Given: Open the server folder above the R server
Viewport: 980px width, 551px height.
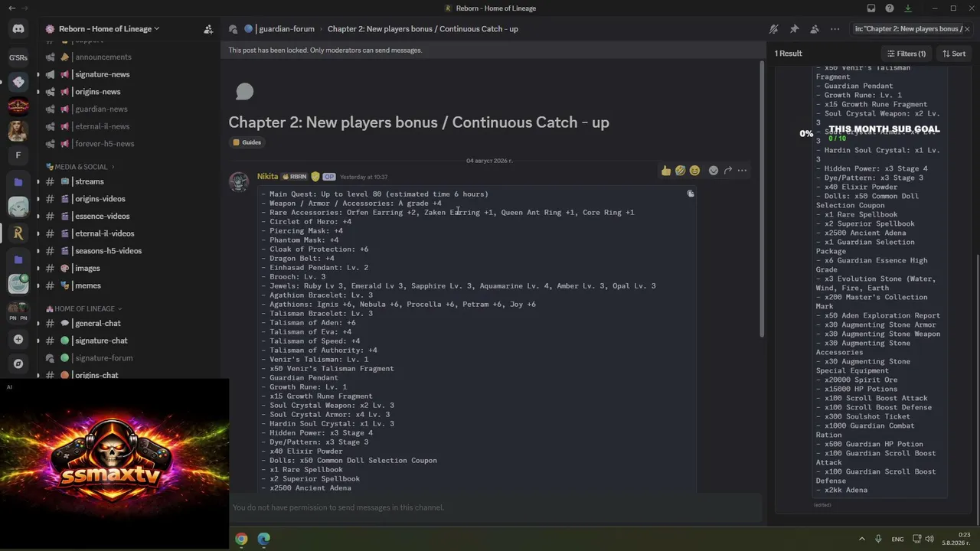Looking at the screenshot, I should pos(18,182).
